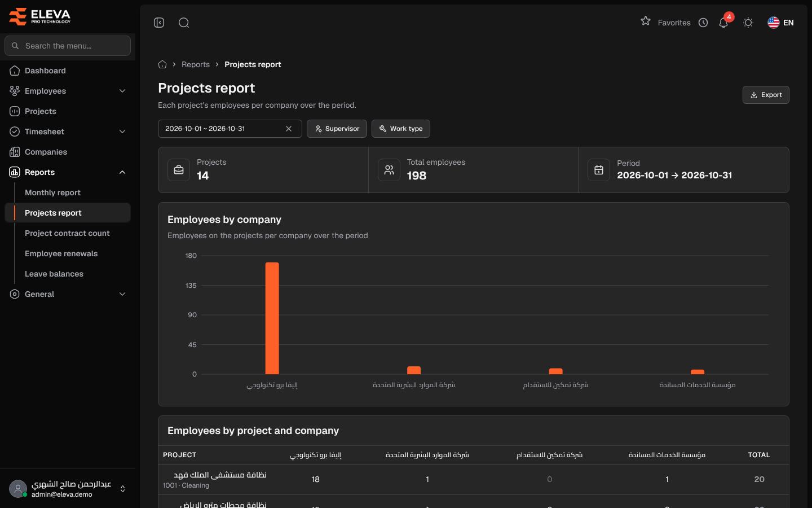Viewport: 812px width, 508px height.
Task: Click total value 20 in first row
Action: [759, 479]
